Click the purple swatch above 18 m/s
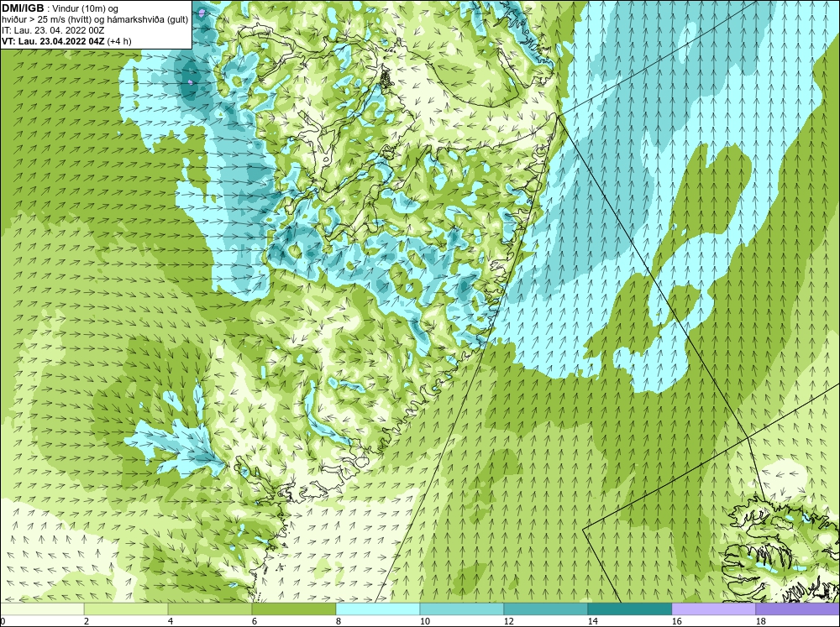The height and width of the screenshot is (627, 840). (798, 609)
